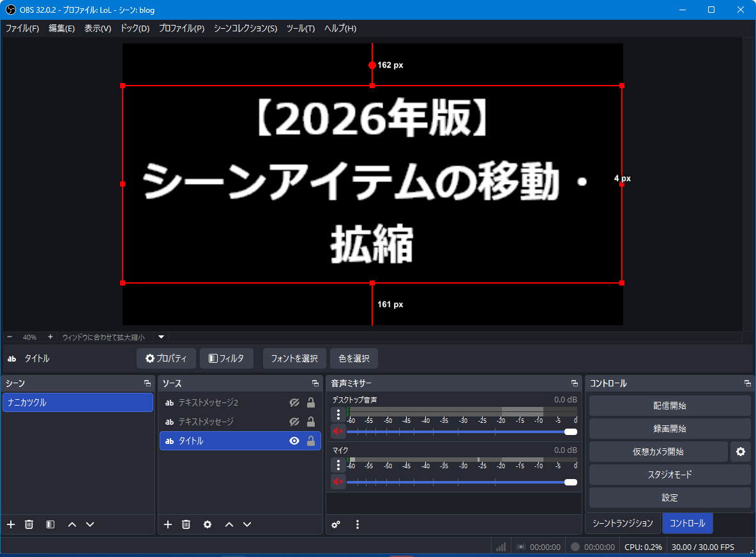Add a new source with the plus icon

[x=168, y=524]
